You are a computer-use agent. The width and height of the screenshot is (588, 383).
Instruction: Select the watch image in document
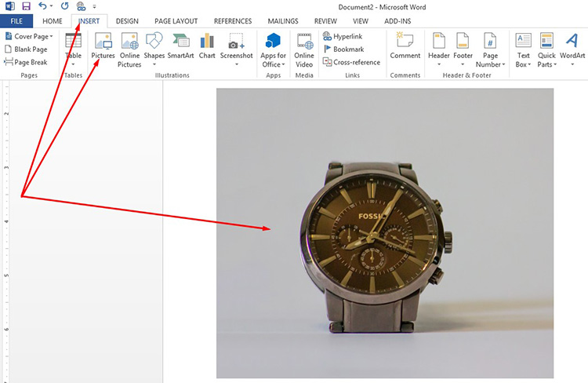[384, 233]
